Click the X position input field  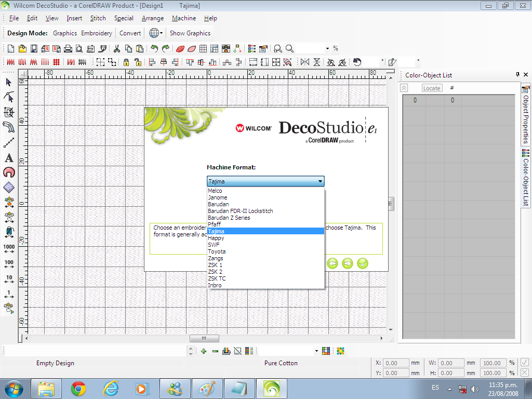[x=396, y=363]
